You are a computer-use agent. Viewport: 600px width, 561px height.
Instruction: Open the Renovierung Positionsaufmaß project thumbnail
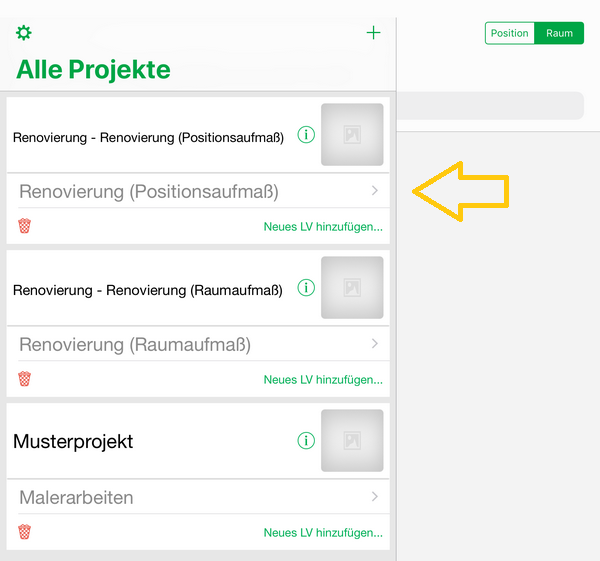pyautogui.click(x=352, y=135)
